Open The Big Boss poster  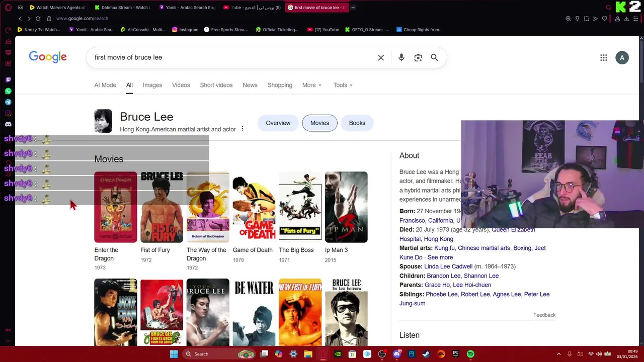[x=300, y=207]
